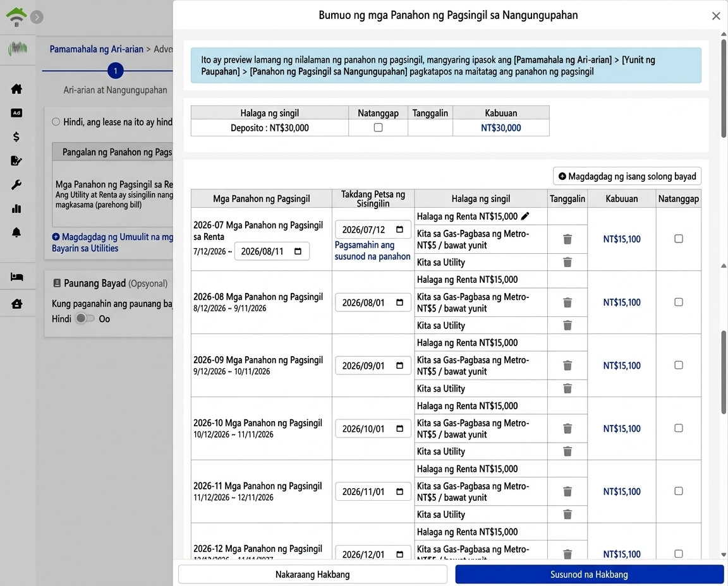Click the Takdang Petsa ng Sisingilin column header
This screenshot has width=728, height=586.
373,198
